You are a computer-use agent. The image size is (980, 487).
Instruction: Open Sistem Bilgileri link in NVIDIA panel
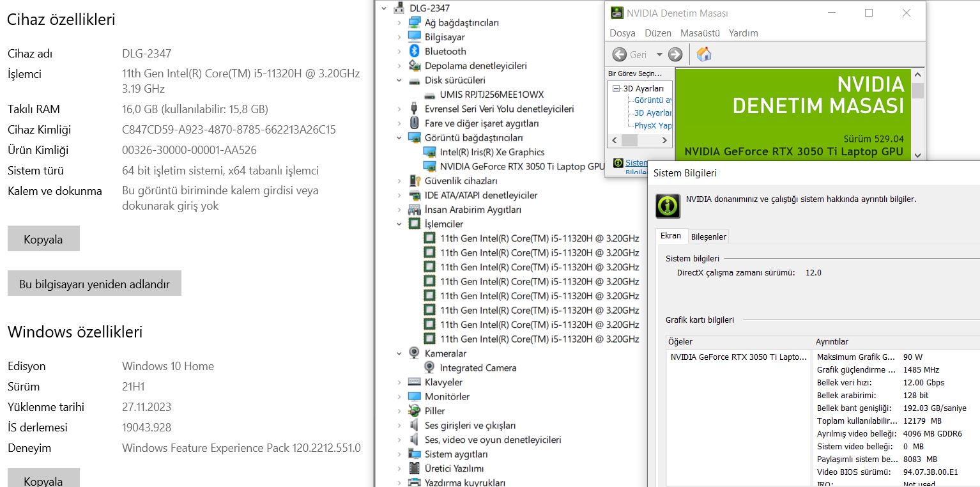[x=636, y=163]
